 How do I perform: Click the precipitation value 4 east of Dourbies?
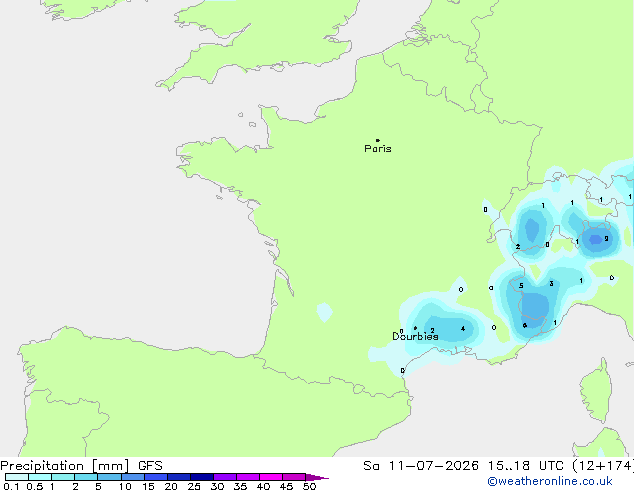pos(463,329)
